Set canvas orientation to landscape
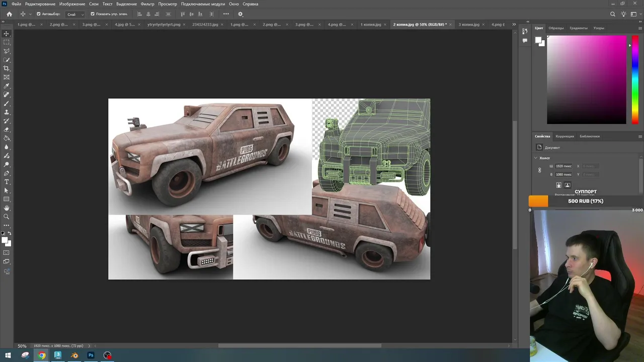 coord(567,185)
